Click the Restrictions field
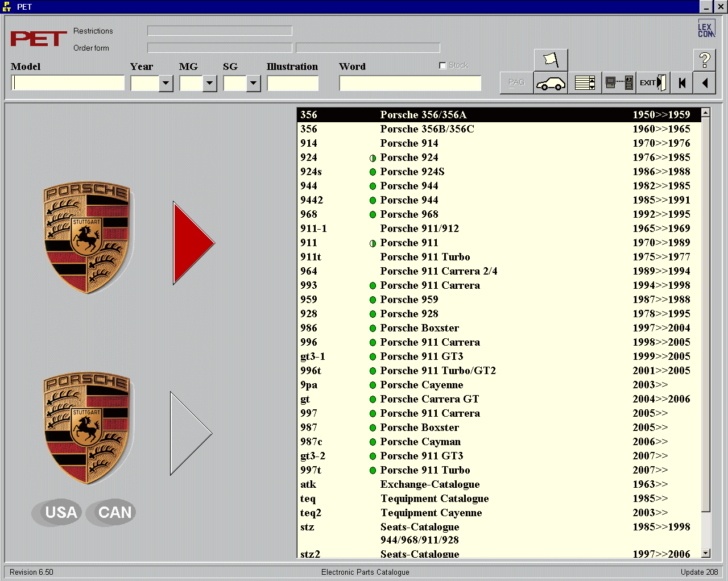 tap(220, 31)
